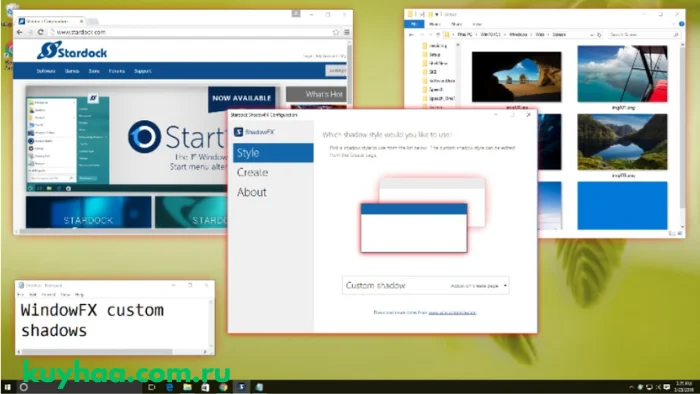Viewport: 700px width, 394px height.
Task: Click the first STARDOCK tile below the banner
Action: click(88, 212)
